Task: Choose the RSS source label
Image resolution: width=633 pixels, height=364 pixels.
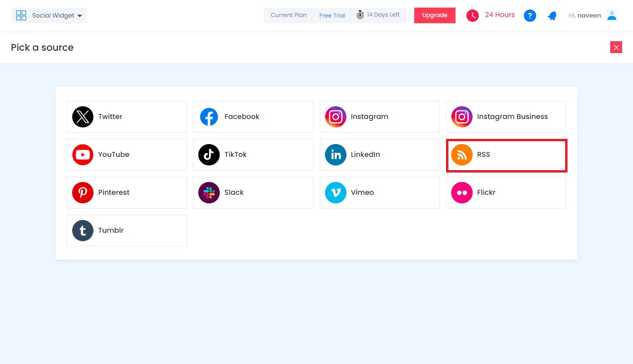Action: pos(484,155)
